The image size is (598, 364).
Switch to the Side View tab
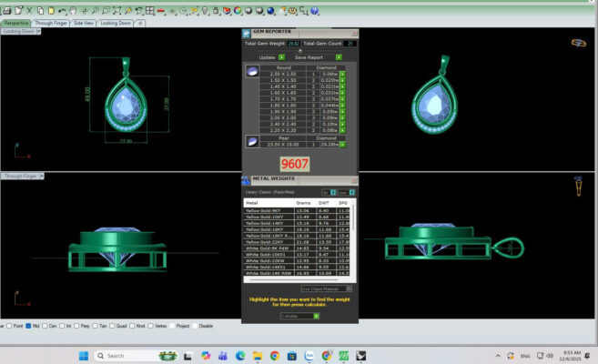[x=84, y=24]
